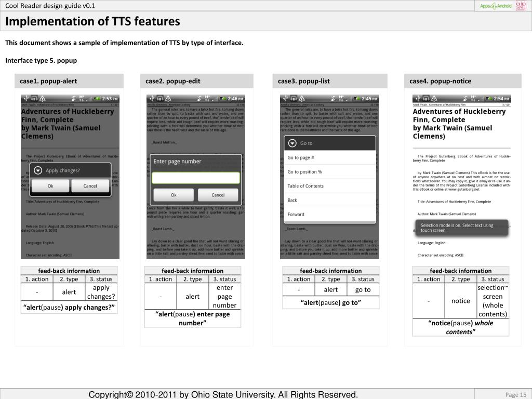Click battery icon in case3 phone status bar
Screen dimensions: 532x399
point(357,98)
